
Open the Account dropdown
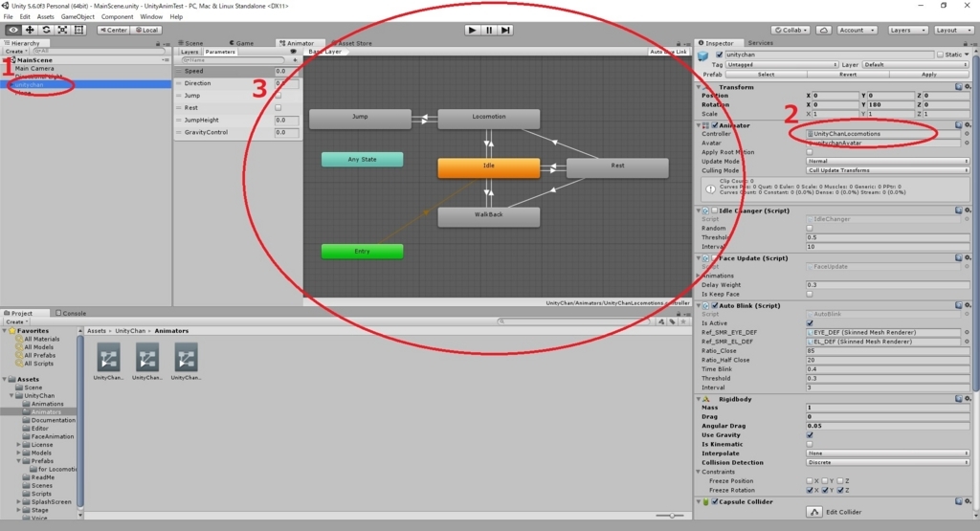pos(857,30)
